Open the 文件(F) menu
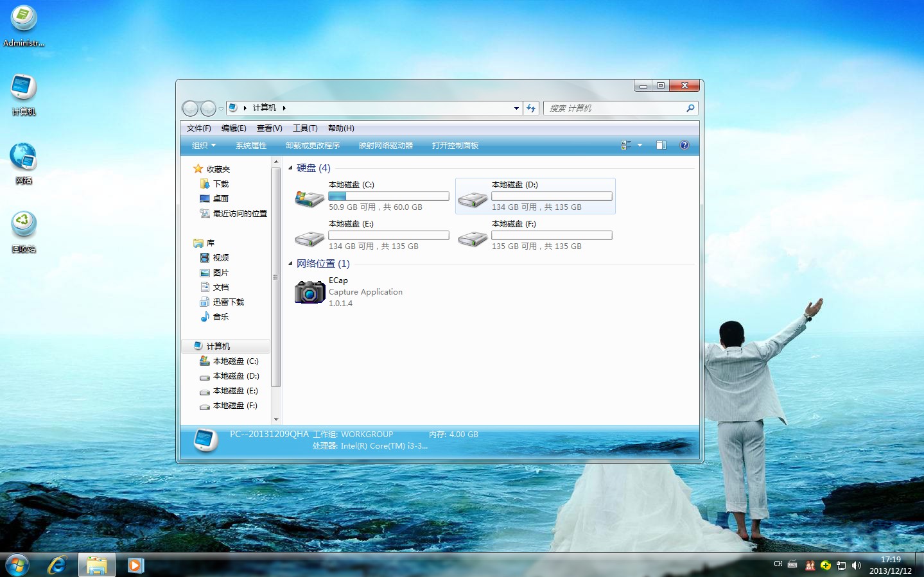The width and height of the screenshot is (924, 577). point(198,128)
